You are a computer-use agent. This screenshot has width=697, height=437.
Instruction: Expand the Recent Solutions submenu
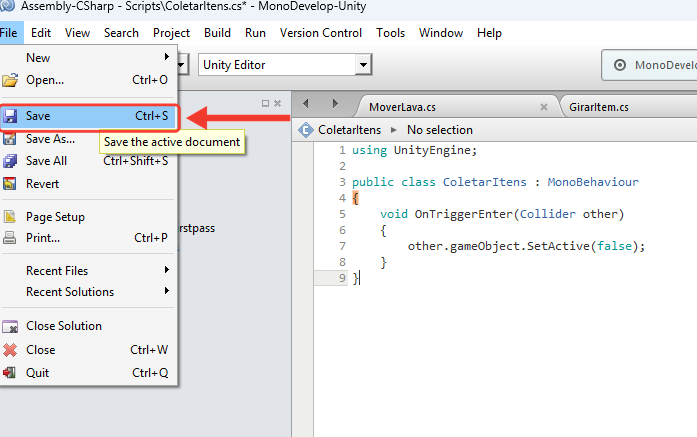pyautogui.click(x=167, y=291)
